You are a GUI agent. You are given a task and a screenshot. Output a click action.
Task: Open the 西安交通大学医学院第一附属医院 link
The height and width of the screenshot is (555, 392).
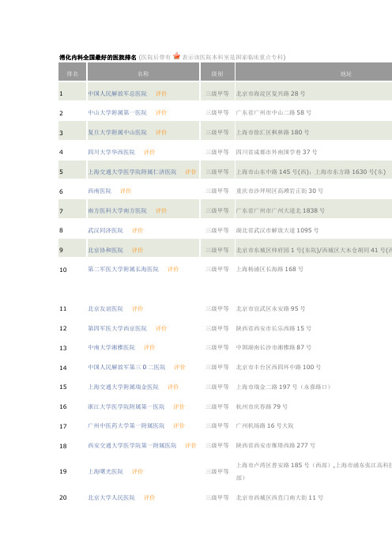132,446
